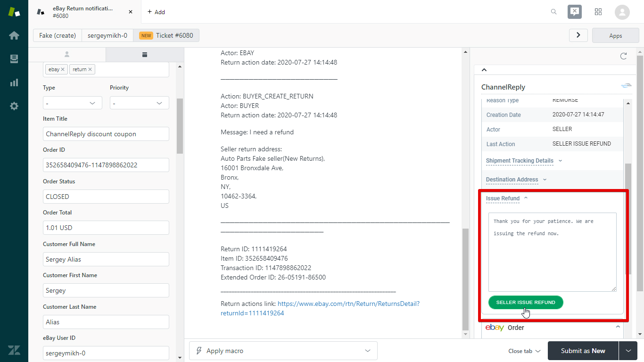Click the left panel scrollbar thumb
644x362 pixels.
pos(180,126)
